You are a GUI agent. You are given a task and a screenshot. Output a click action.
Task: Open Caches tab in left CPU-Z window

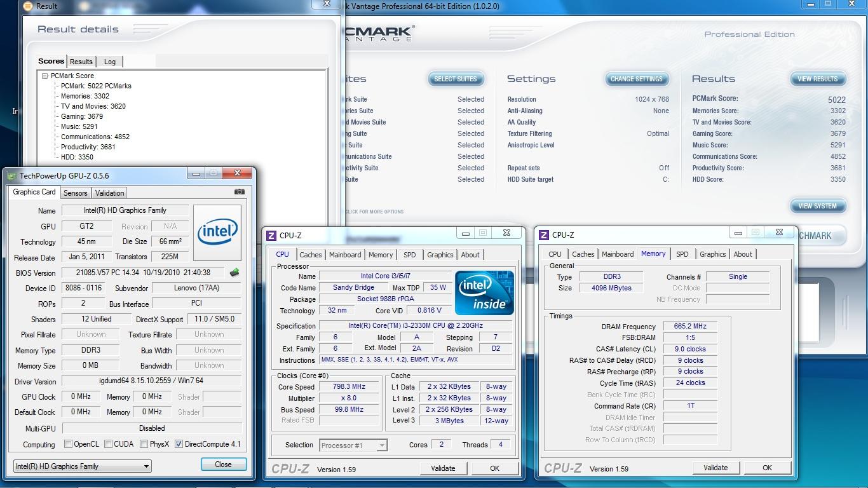coord(311,255)
